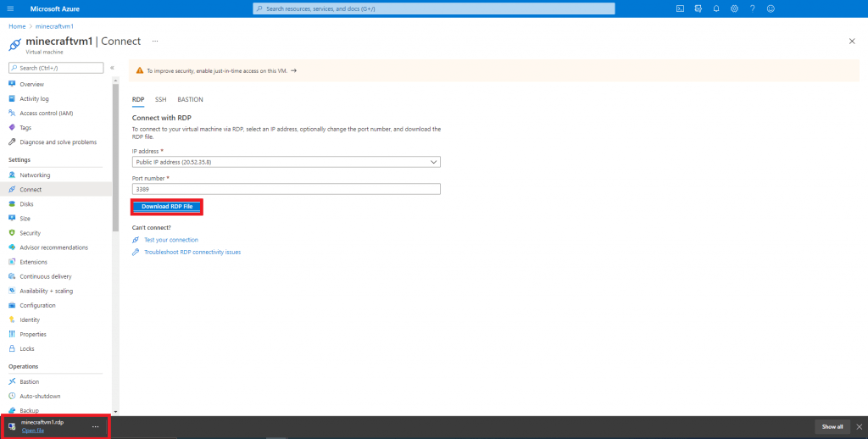Click the Test your connection icon

tap(136, 240)
